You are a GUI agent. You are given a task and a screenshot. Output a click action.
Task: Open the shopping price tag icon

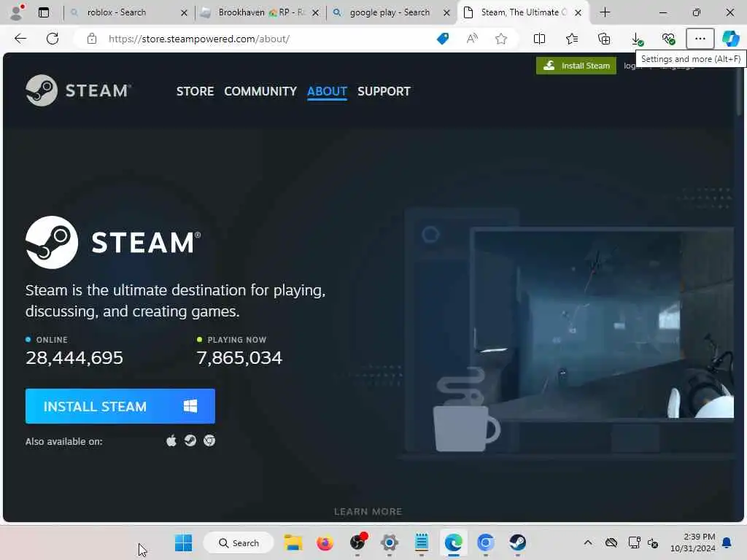(x=443, y=39)
